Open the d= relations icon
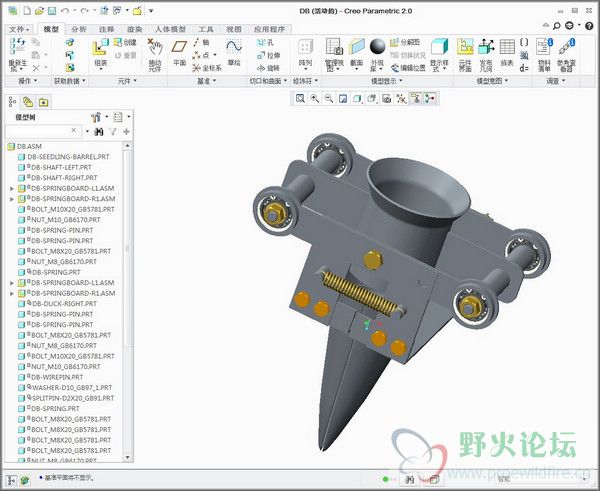 [x=524, y=68]
